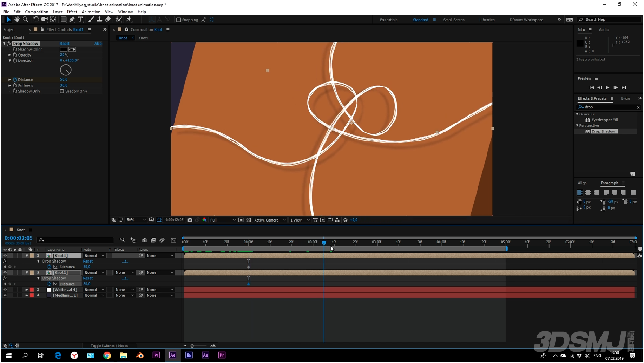
Task: Select the Hand tool
Action: click(17, 20)
